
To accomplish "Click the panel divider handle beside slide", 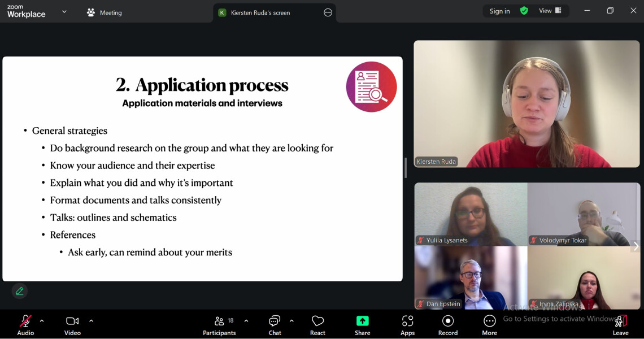I will click(406, 168).
